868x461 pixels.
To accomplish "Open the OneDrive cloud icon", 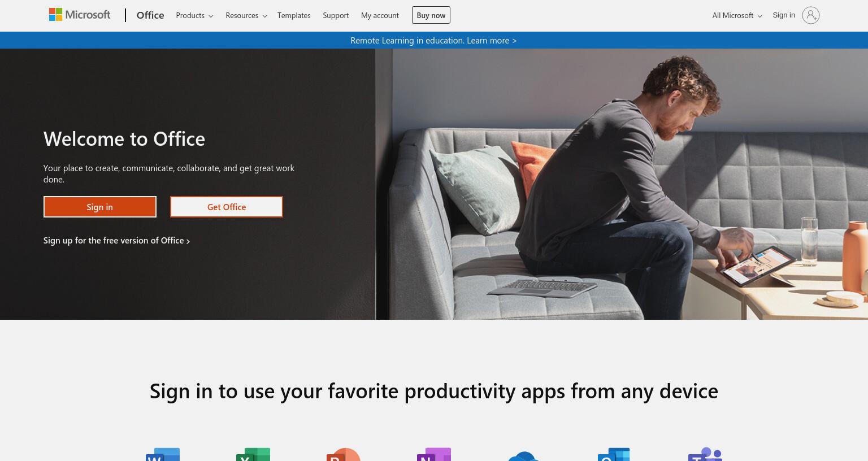I will tap(524, 456).
